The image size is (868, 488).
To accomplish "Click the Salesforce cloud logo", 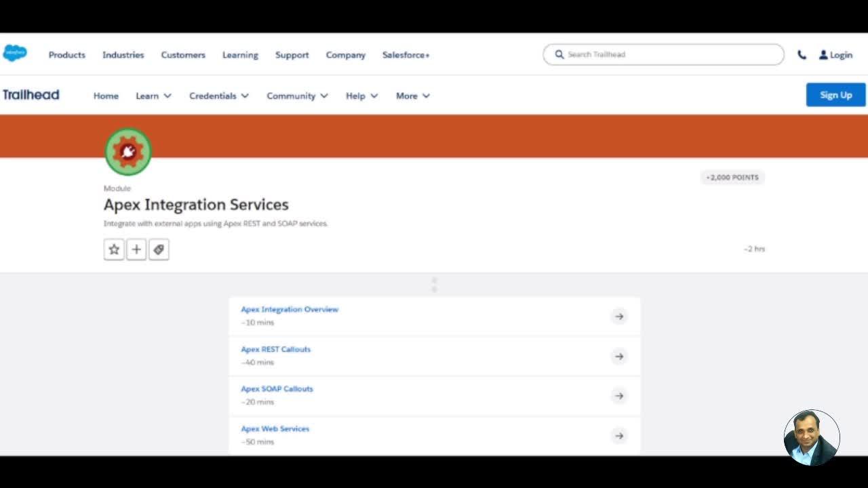I will pyautogui.click(x=15, y=53).
